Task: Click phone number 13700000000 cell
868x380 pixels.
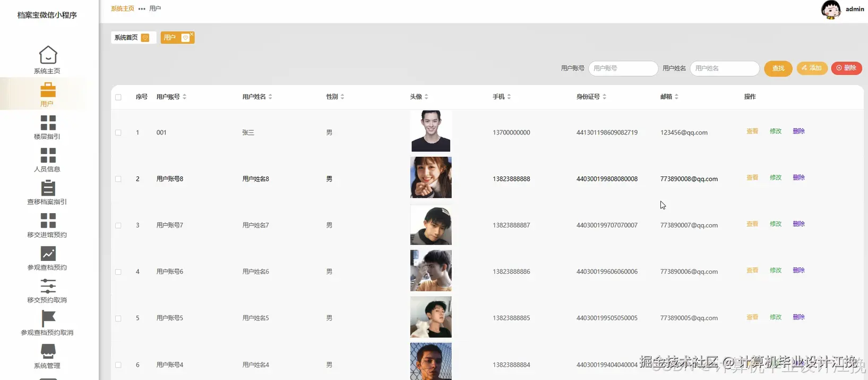Action: click(511, 133)
